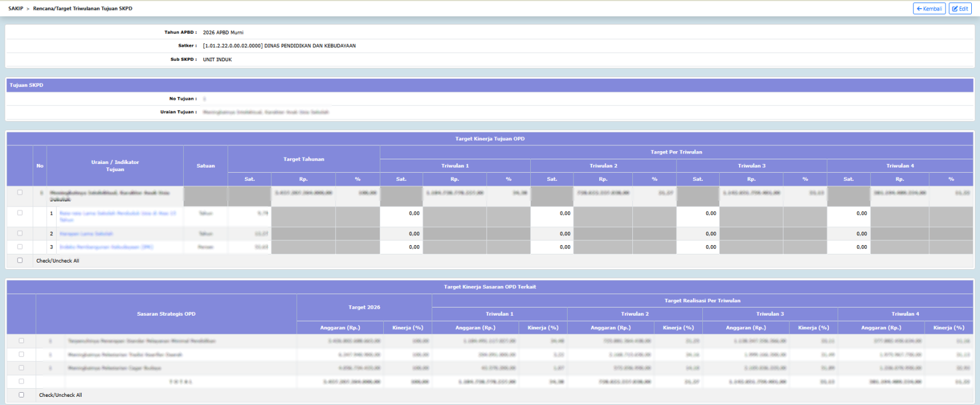Toggle Check/Uncheck All in Tujuan OPD table

[x=20, y=261]
